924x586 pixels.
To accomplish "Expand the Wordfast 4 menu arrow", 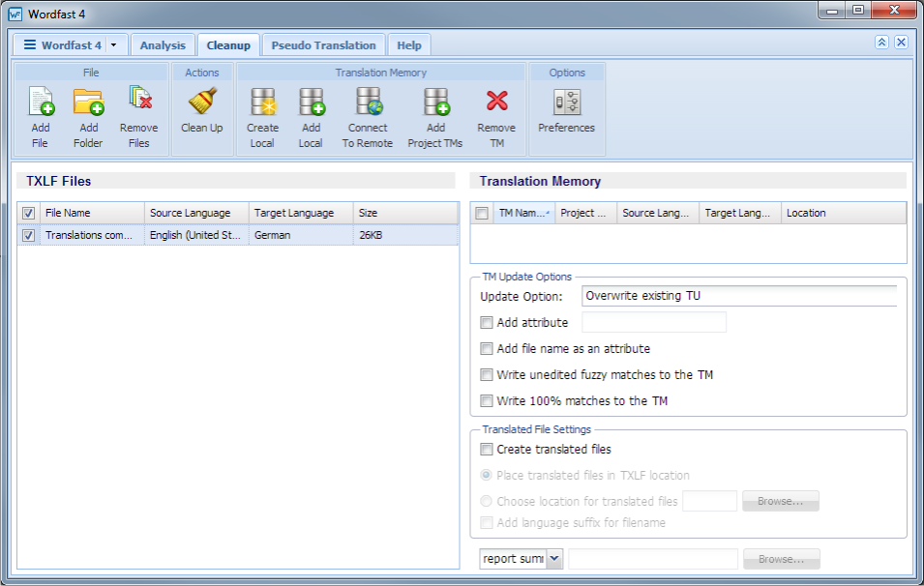I will [114, 45].
